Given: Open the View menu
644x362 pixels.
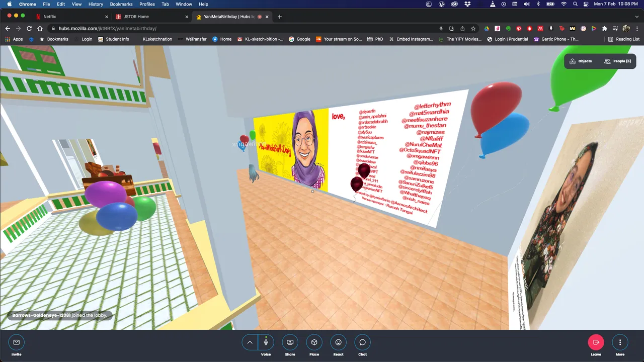Looking at the screenshot, I should [x=76, y=4].
